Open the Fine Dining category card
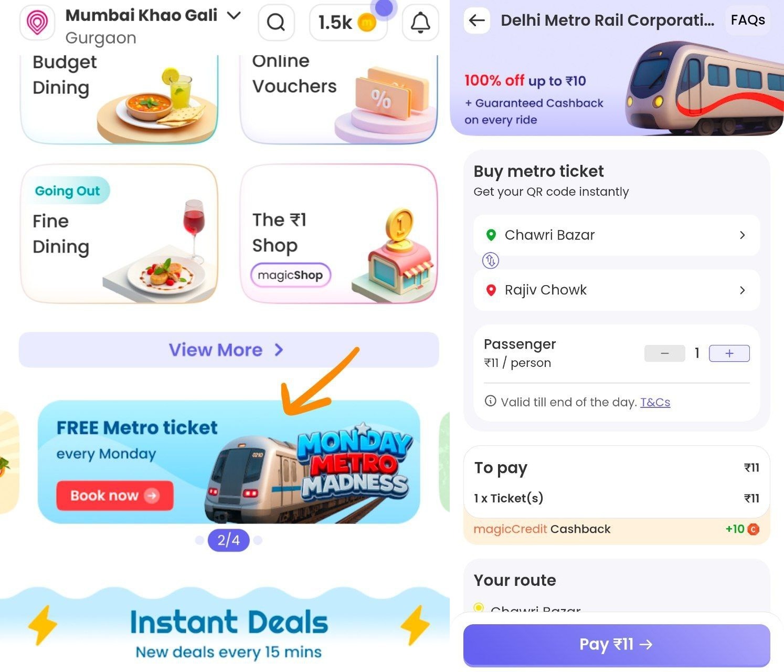This screenshot has height=672, width=784. 119,234
